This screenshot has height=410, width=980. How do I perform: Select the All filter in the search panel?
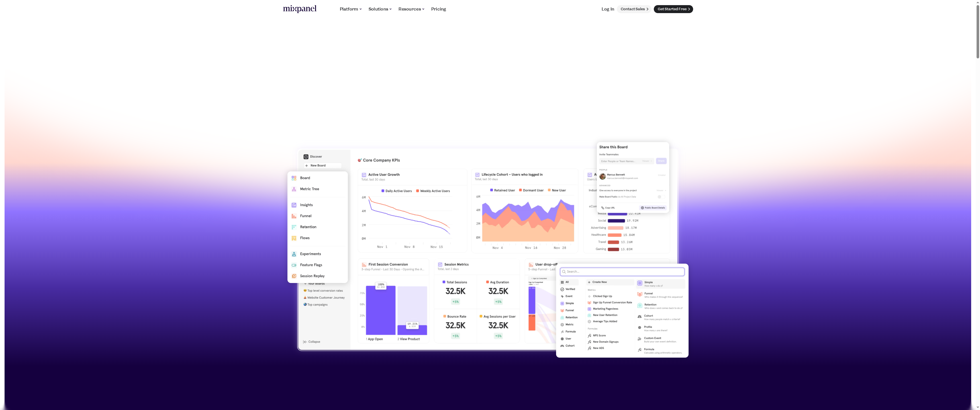click(567, 282)
